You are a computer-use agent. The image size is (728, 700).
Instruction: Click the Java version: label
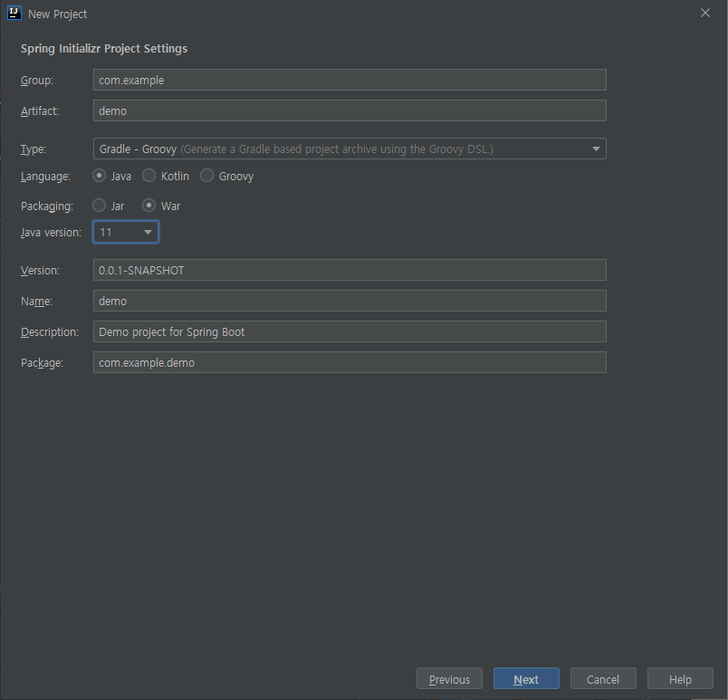(51, 233)
